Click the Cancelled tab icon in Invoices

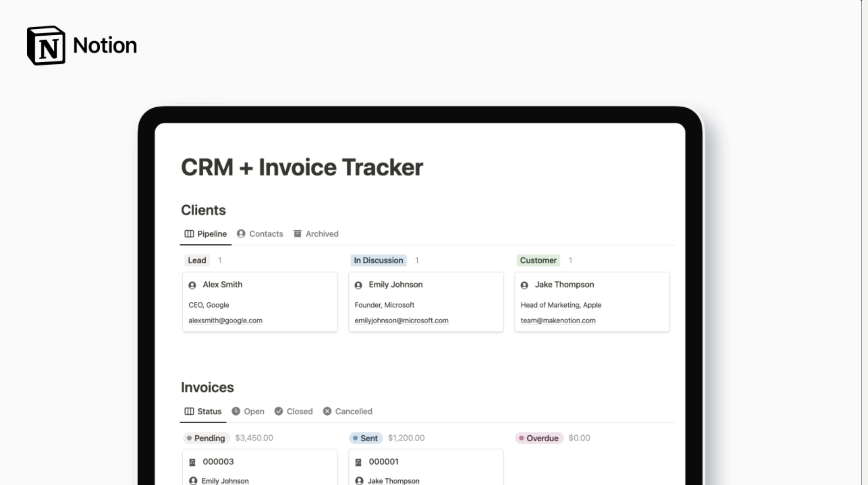tap(327, 411)
